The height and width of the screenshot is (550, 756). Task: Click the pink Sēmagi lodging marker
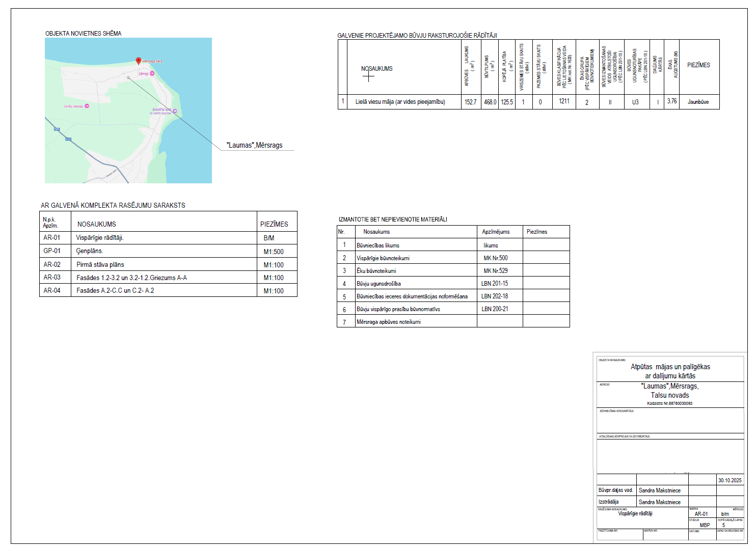[152, 73]
